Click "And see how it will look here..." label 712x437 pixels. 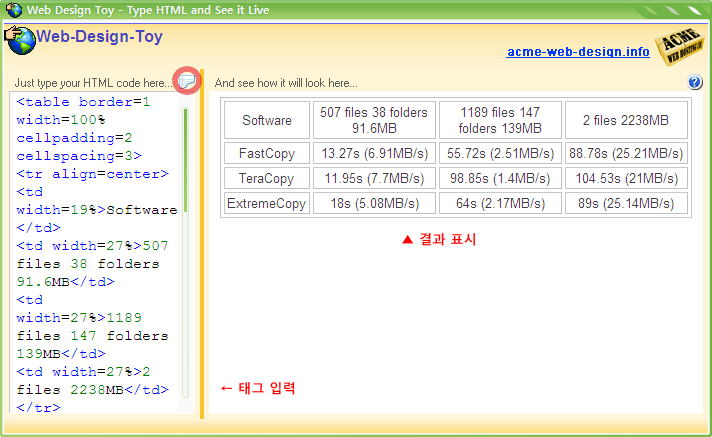click(286, 83)
